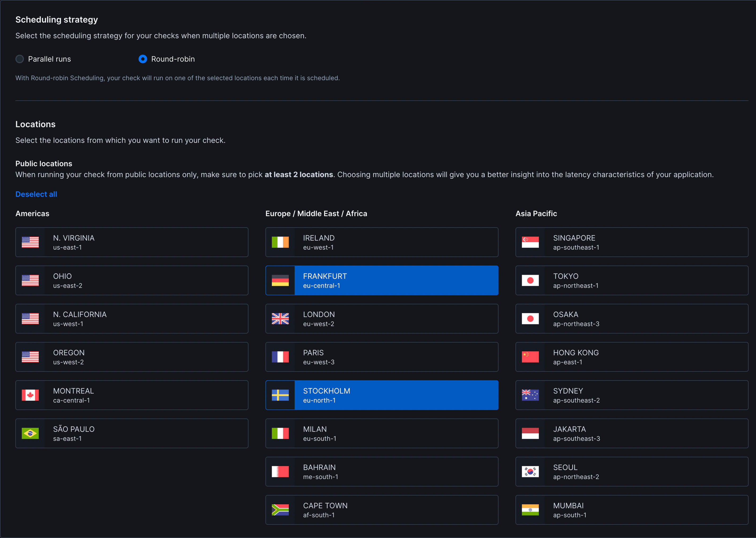Click the Japan flag icon on Tokyo tile

(x=530, y=280)
